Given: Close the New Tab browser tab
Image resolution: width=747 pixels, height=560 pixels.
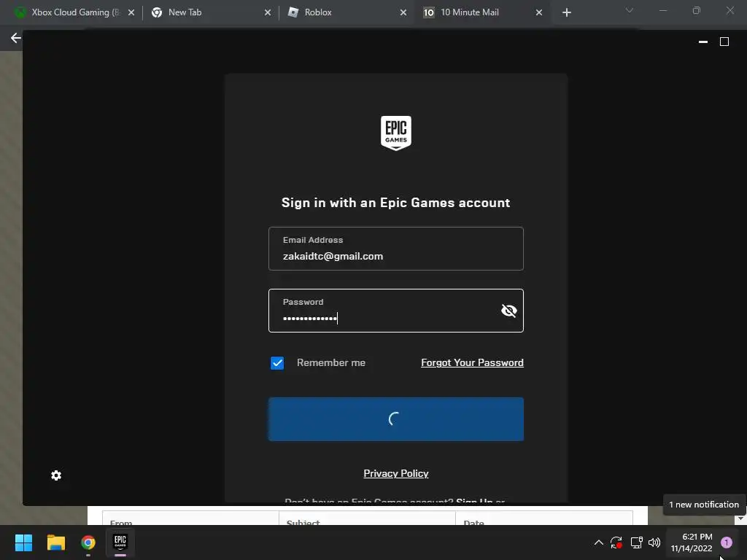Looking at the screenshot, I should click(268, 12).
